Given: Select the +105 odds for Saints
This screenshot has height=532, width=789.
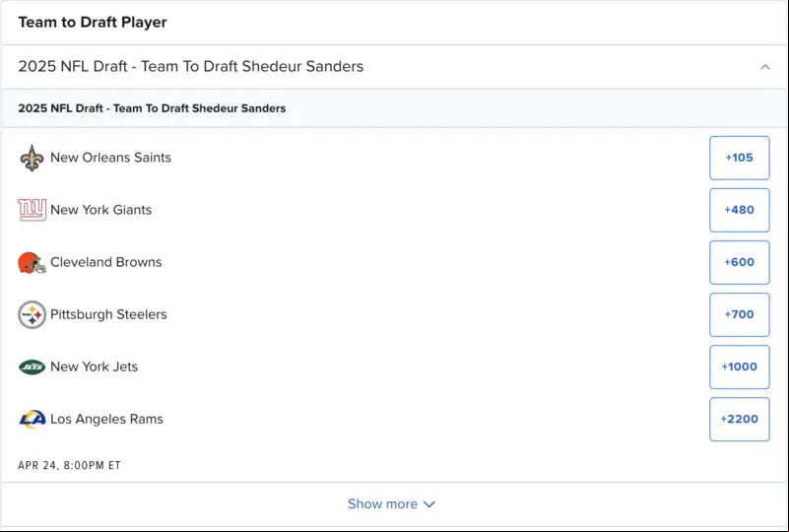Looking at the screenshot, I should pyautogui.click(x=739, y=158).
